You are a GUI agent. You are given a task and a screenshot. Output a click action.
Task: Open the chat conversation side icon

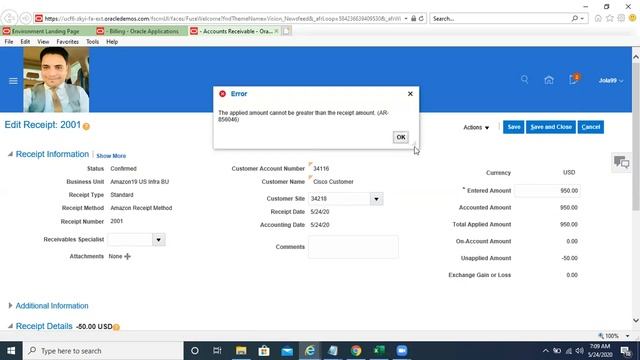pyautogui.click(x=622, y=162)
